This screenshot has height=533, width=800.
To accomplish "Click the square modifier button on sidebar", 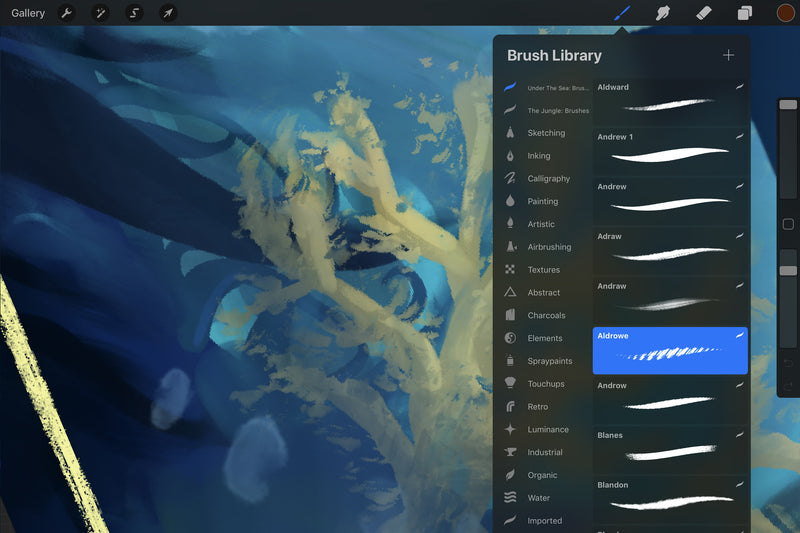I will click(x=788, y=224).
